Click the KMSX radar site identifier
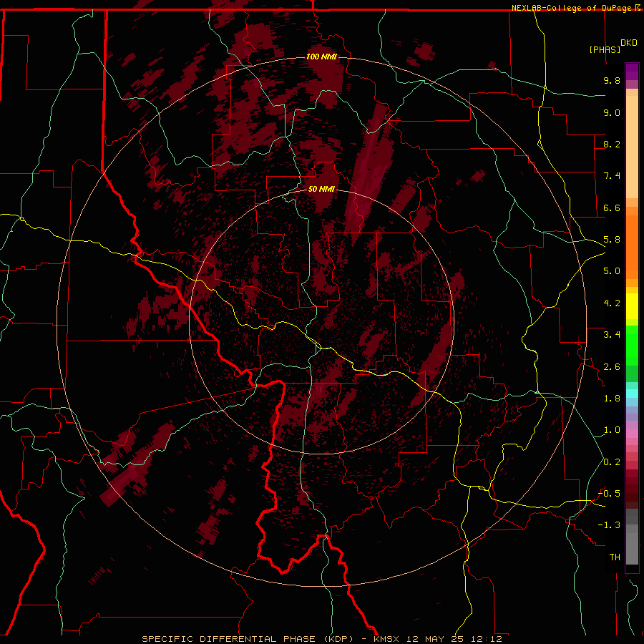Viewport: 644px width, 644px height. click(388, 639)
